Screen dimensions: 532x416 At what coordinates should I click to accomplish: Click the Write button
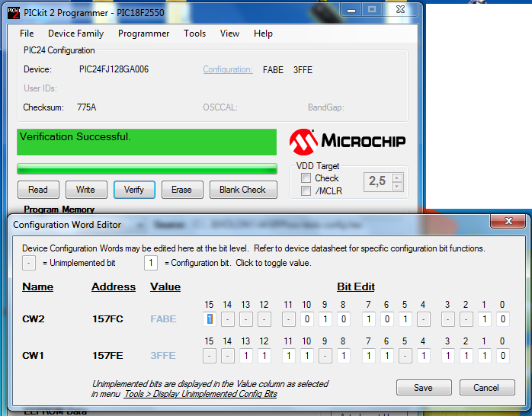click(x=86, y=190)
